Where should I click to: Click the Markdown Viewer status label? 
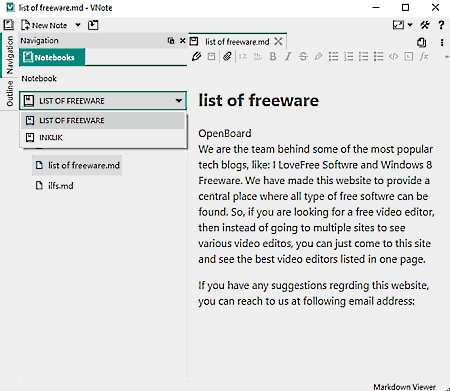404,387
